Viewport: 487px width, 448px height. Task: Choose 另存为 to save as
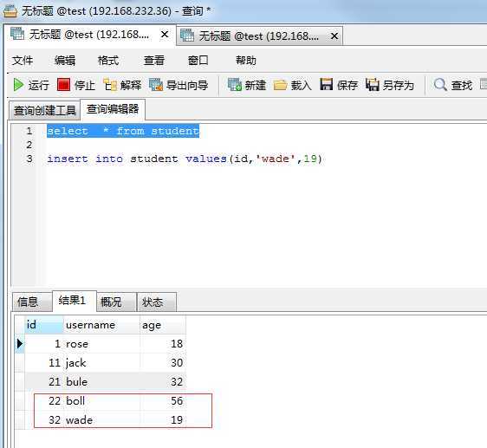(x=390, y=85)
